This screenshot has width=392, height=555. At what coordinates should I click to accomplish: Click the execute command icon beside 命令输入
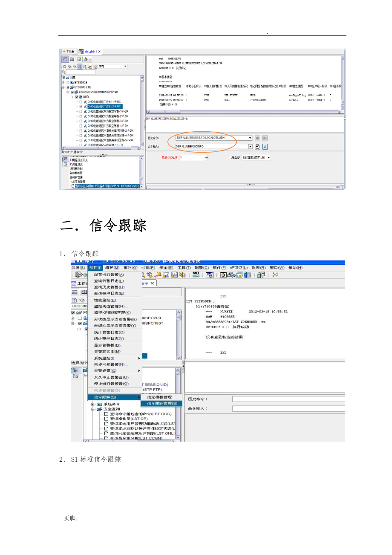tap(258, 146)
